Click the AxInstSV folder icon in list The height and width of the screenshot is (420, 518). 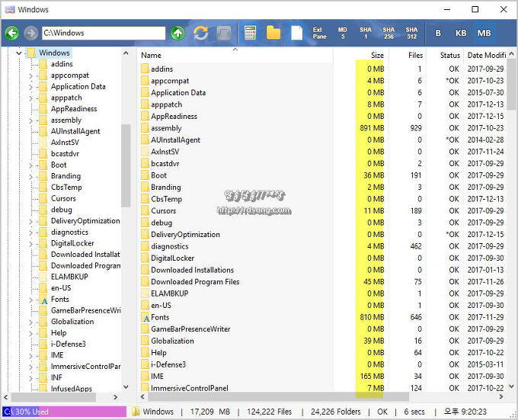(145, 152)
